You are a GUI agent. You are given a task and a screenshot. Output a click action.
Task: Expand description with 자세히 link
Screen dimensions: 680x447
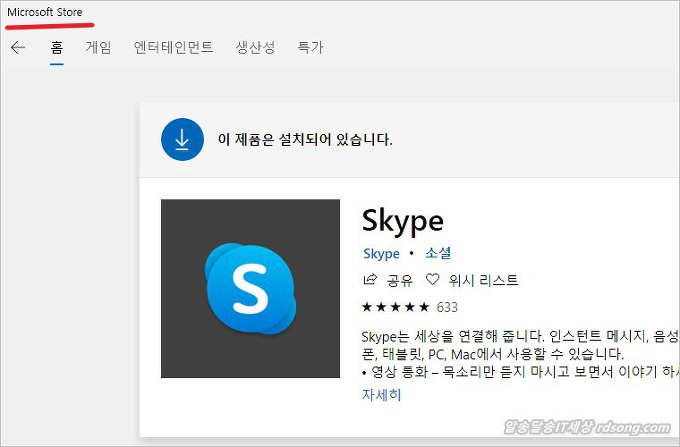pos(382,395)
